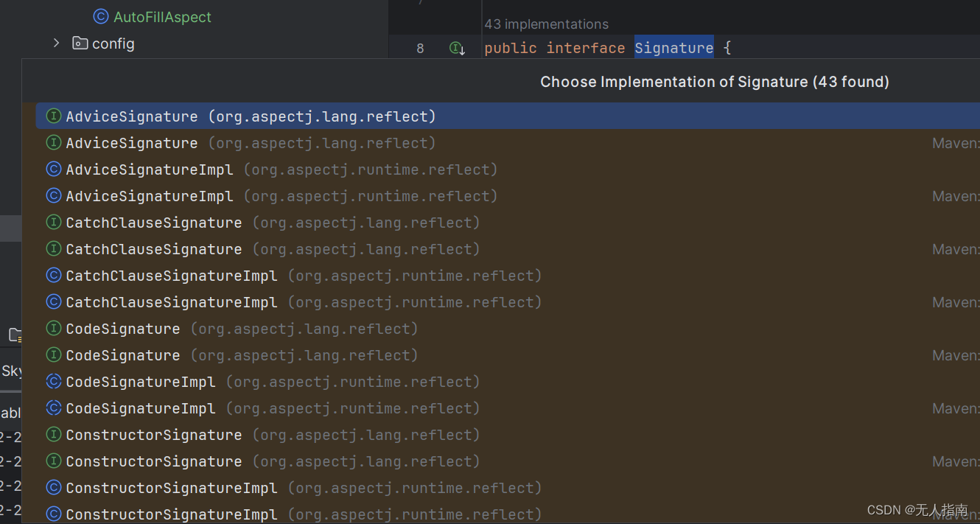980x524 pixels.
Task: Click the interface icon beside AdviceSignature
Action: coord(53,116)
